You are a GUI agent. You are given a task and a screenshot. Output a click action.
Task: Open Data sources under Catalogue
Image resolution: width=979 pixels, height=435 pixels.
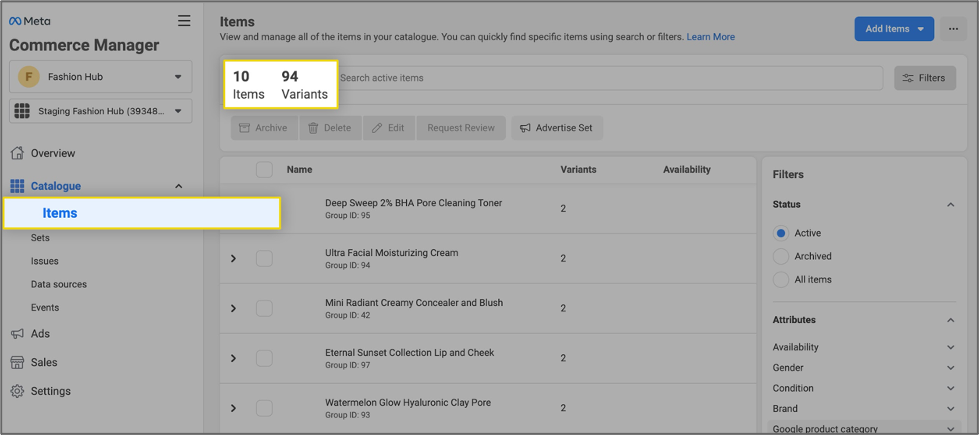[59, 284]
